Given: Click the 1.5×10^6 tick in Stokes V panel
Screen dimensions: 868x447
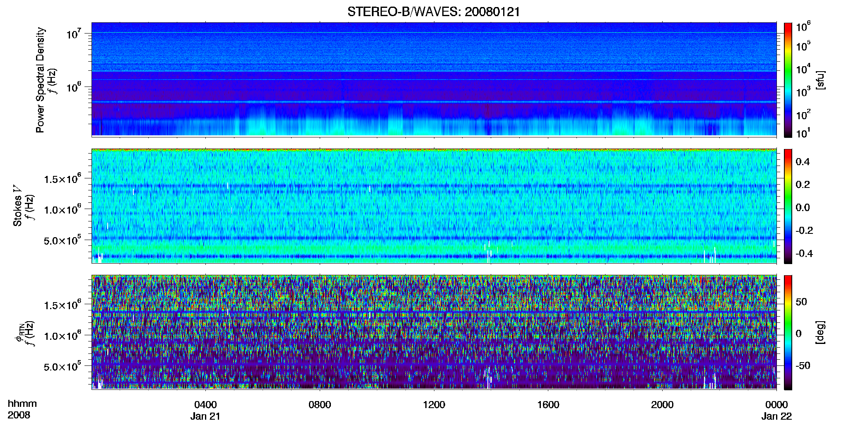Looking at the screenshot, I should point(62,178).
